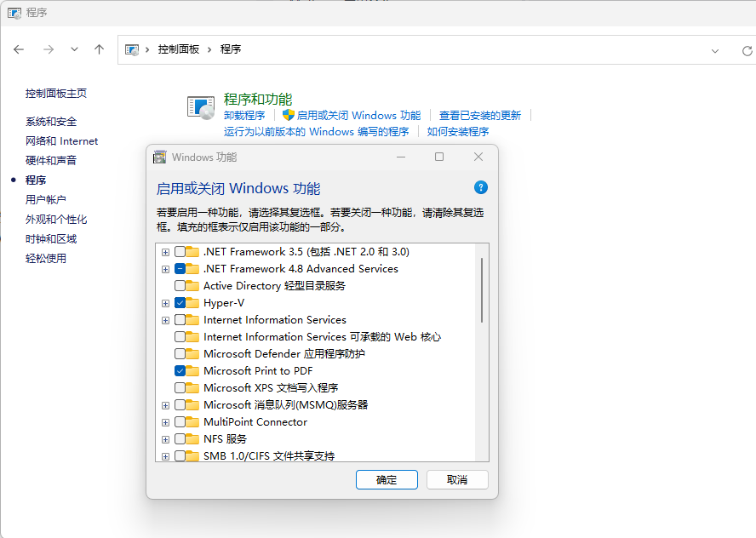Click the control panel icon in address bar

click(x=133, y=49)
